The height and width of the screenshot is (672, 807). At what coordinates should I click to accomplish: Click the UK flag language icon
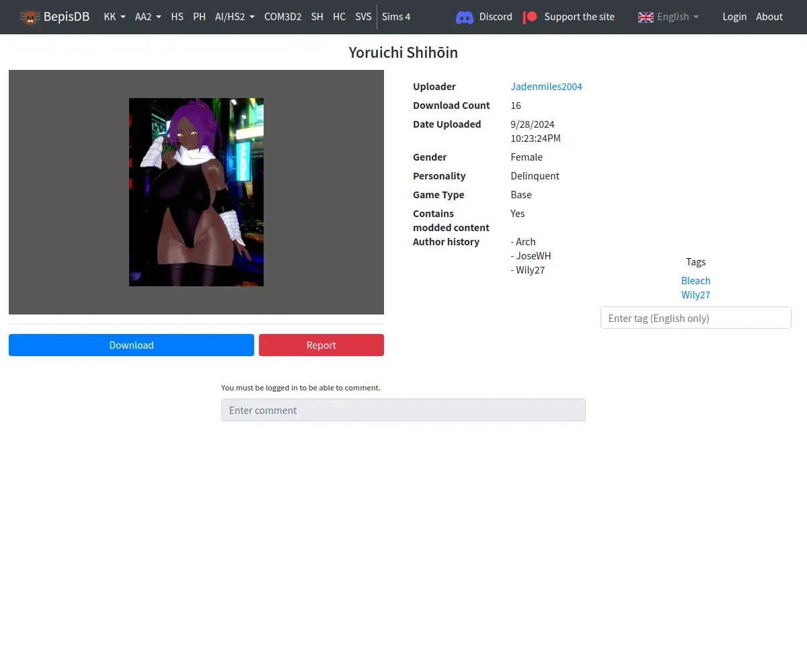pyautogui.click(x=646, y=17)
